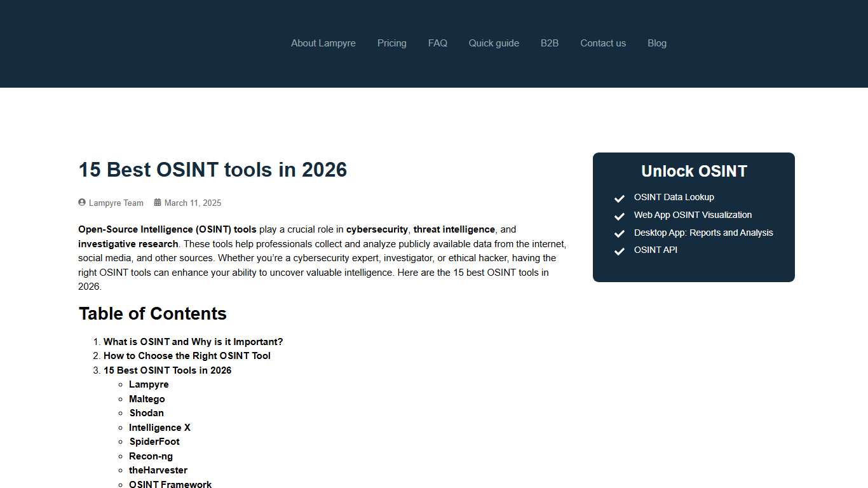The width and height of the screenshot is (868, 488).
Task: Click the author profile icon beside Lampyre Team
Action: [81, 202]
